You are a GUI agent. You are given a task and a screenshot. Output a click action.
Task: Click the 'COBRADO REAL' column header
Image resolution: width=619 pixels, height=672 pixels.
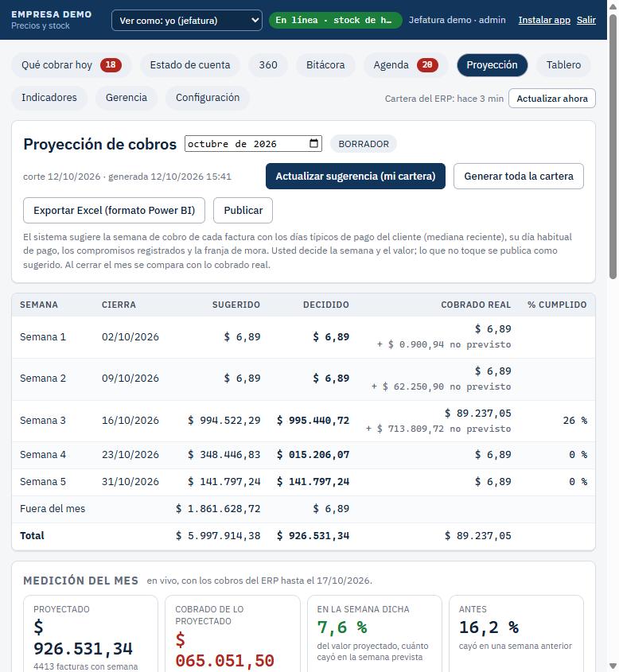[x=476, y=305]
